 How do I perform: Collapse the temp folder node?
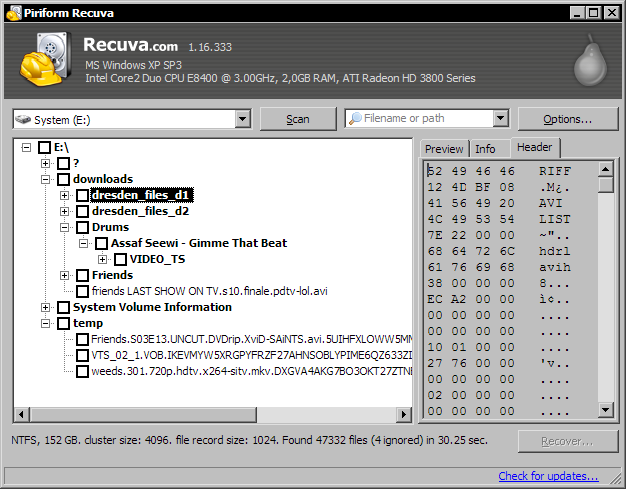[x=46, y=323]
